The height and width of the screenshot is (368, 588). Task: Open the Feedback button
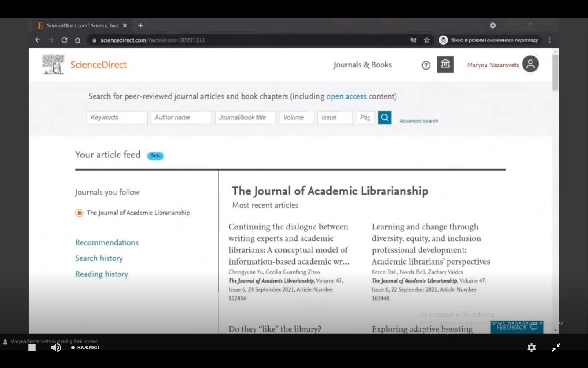click(x=517, y=327)
